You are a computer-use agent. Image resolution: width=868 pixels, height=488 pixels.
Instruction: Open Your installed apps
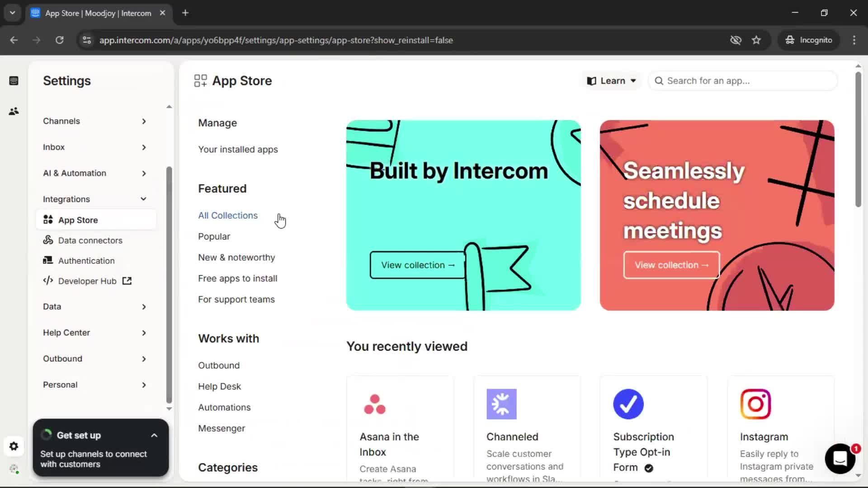(238, 150)
